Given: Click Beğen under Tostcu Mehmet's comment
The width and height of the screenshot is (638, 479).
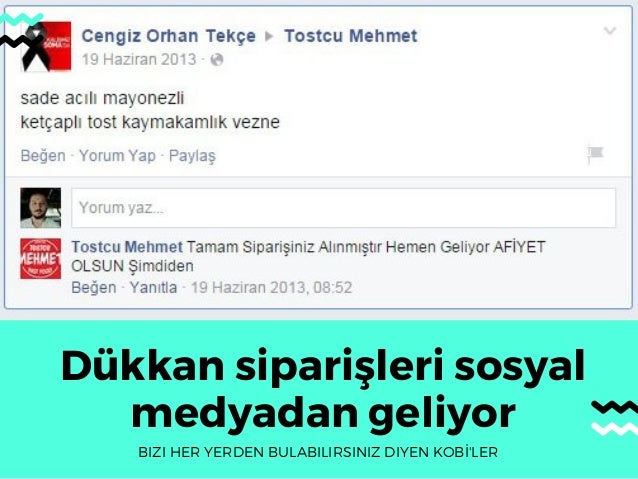Looking at the screenshot, I should point(94,287).
